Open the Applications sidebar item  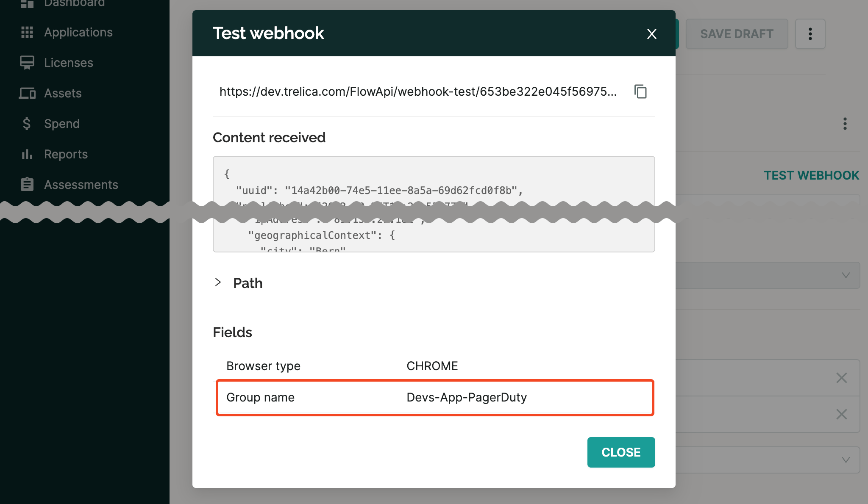click(x=78, y=32)
